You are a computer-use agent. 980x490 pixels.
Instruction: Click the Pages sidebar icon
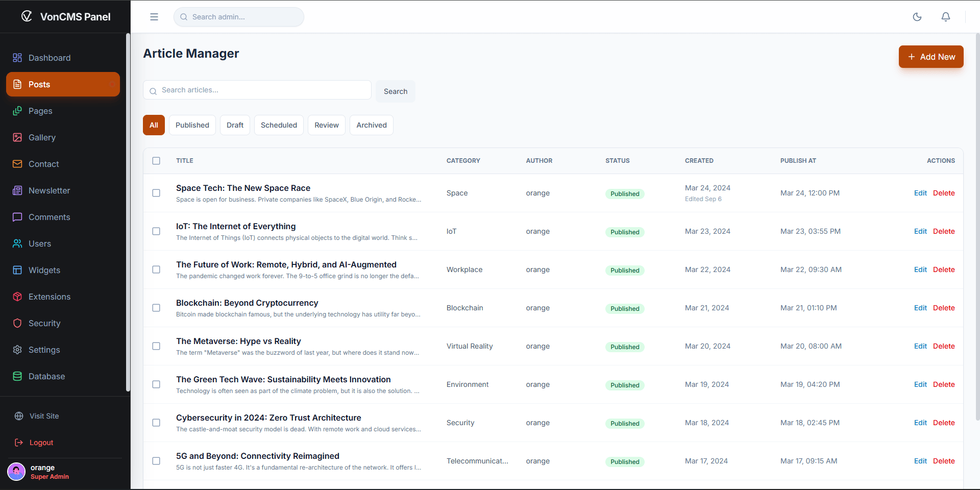(17, 111)
